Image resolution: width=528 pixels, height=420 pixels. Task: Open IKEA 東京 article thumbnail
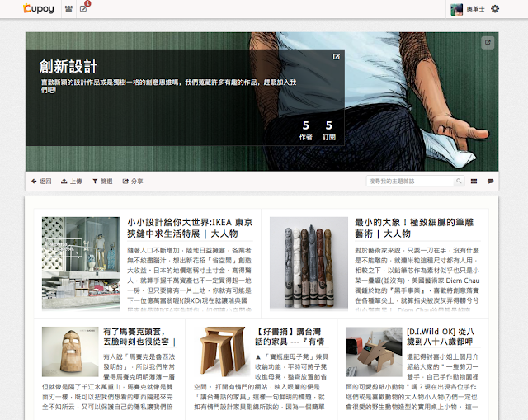tap(81, 263)
